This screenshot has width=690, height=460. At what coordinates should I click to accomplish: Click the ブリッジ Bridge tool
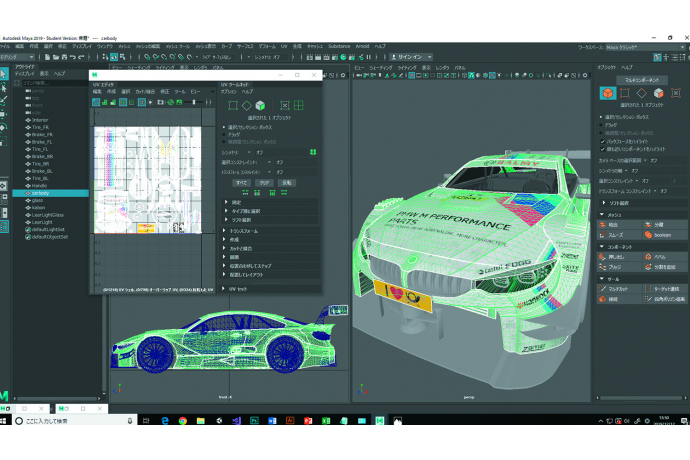(x=620, y=267)
